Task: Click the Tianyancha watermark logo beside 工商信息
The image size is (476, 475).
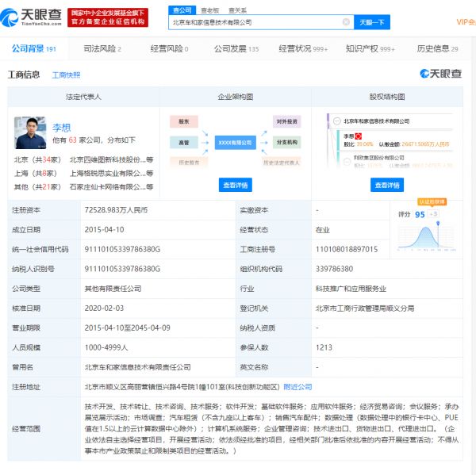Action: [440, 74]
